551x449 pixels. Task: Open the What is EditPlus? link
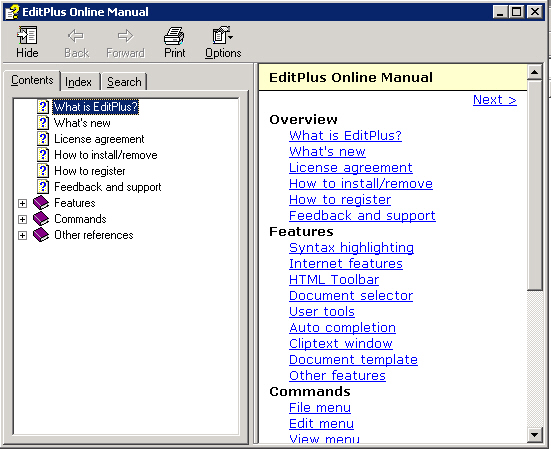(345, 135)
